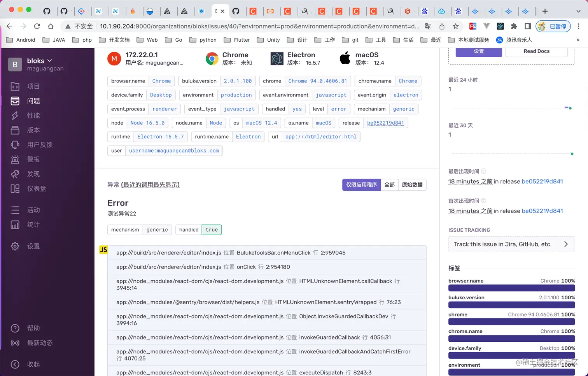
Task: Expand the HTMLUnknownElement.callCallback stack frame
Action: [267, 285]
